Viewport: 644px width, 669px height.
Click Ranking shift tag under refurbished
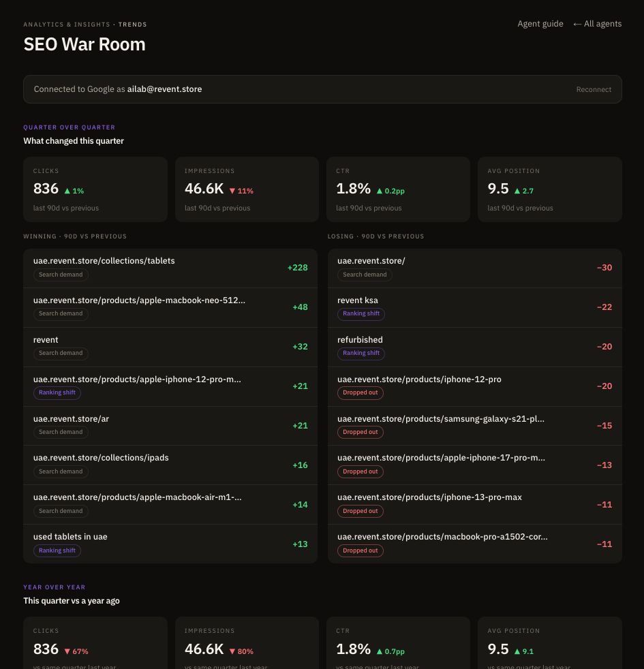[361, 354]
